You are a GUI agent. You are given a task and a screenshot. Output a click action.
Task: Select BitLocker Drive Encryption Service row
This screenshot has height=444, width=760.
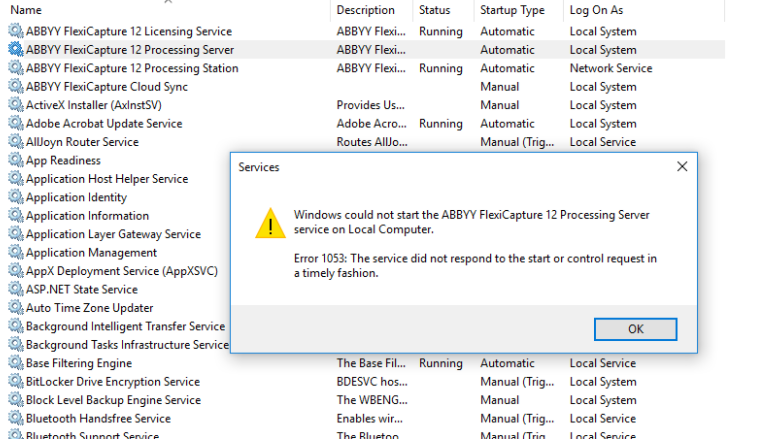click(x=366, y=381)
